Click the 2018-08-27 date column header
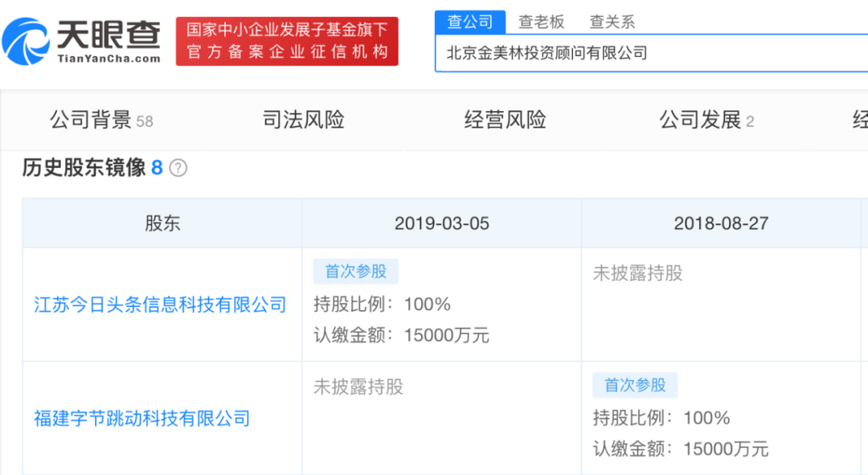Image resolution: width=868 pixels, height=475 pixels. coord(723,223)
